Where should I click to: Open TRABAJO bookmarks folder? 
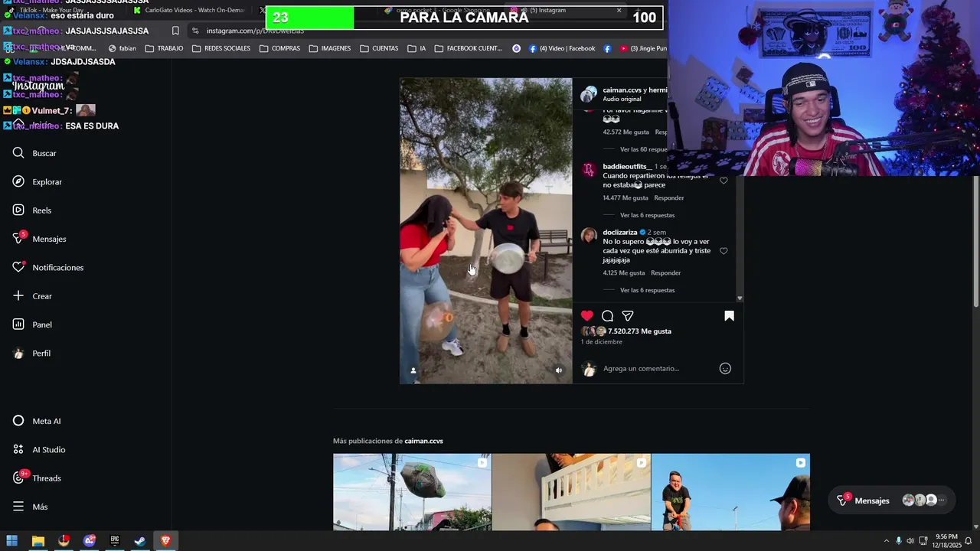(164, 48)
